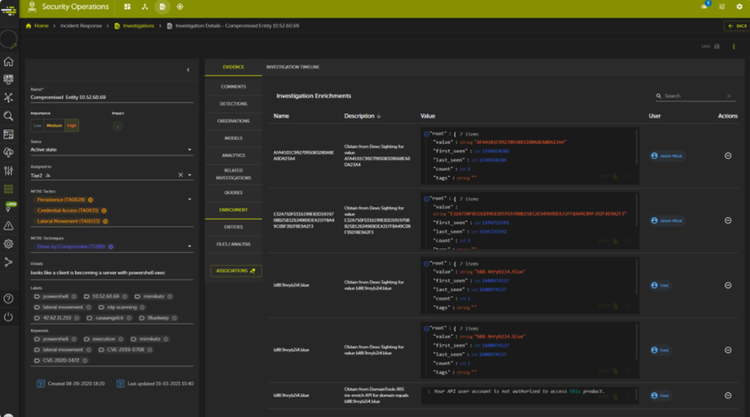Copy JSON value of the AFA4101C row
This screenshot has width=750, height=417.
[x=608, y=176]
